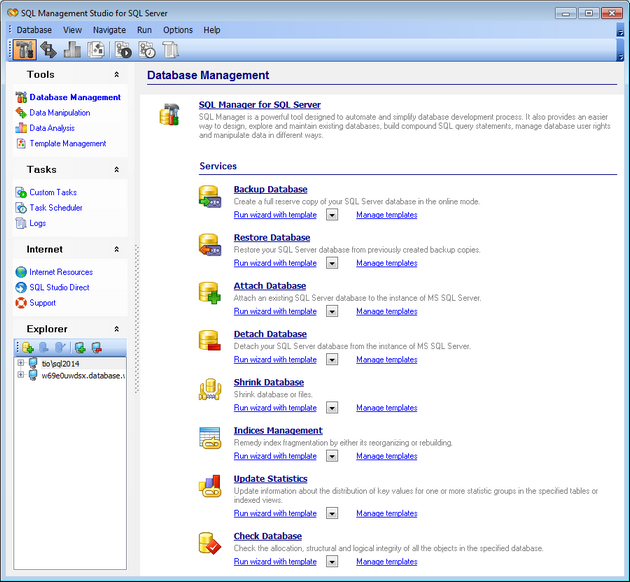Open the Attach Database link
Screen dimensions: 630x582
(x=269, y=286)
